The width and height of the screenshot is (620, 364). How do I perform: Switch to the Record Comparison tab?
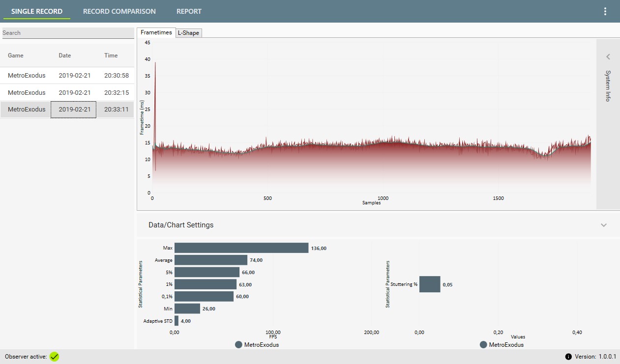click(x=119, y=11)
